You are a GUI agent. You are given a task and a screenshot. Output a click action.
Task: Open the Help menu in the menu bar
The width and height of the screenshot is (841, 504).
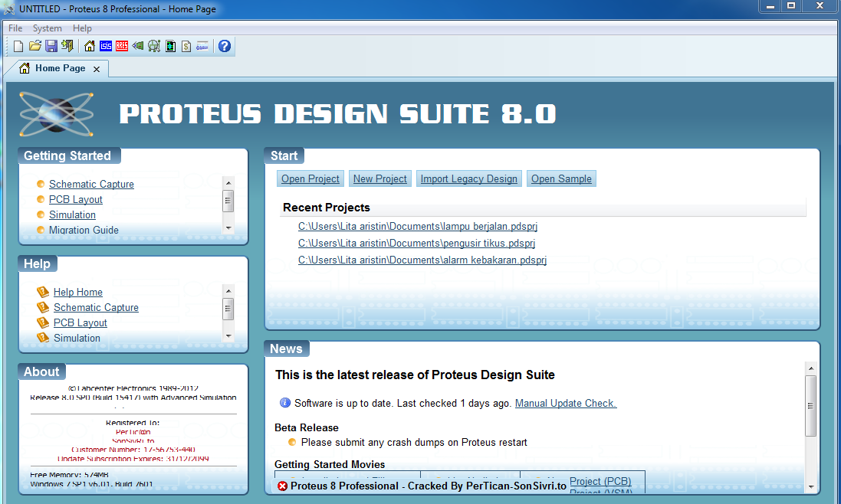point(82,28)
